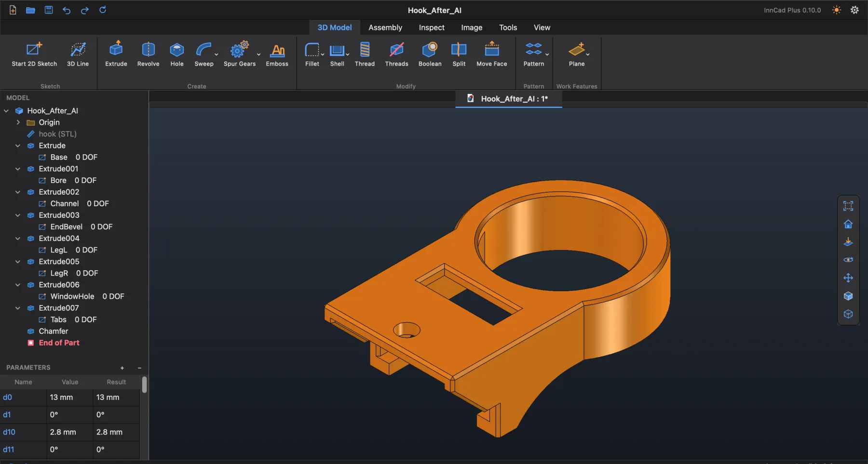The height and width of the screenshot is (464, 868).
Task: Click the Thread tool
Action: pyautogui.click(x=365, y=54)
